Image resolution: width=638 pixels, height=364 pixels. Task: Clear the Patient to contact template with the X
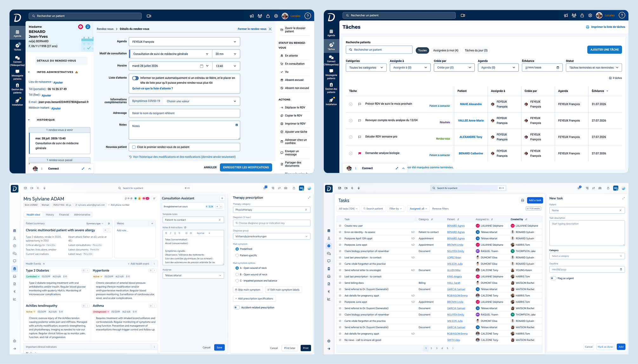click(220, 220)
